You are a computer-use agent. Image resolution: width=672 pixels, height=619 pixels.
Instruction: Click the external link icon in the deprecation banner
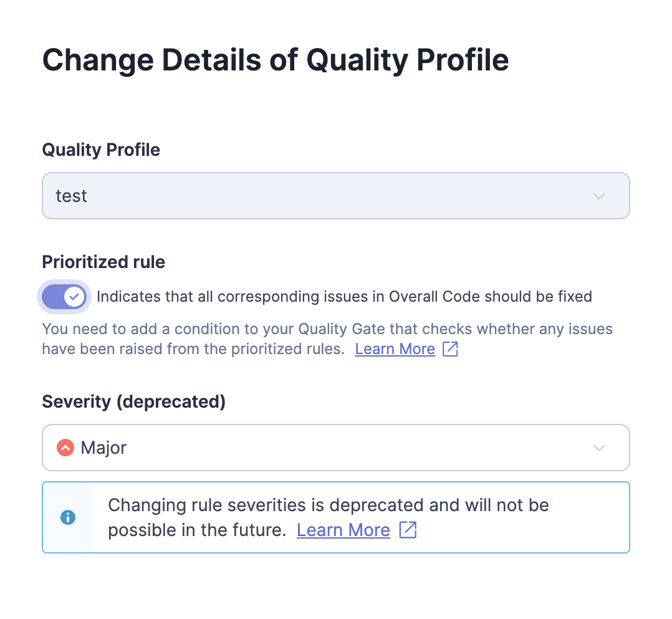(x=408, y=529)
